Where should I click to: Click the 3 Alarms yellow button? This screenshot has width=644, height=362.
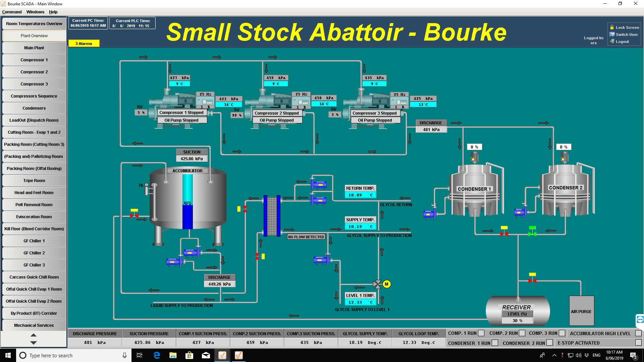click(x=84, y=44)
